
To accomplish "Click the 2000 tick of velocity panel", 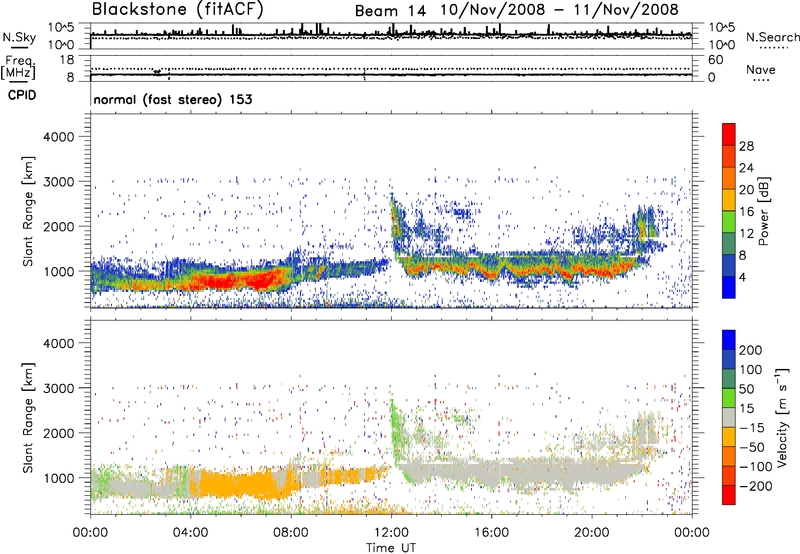I will [x=59, y=433].
